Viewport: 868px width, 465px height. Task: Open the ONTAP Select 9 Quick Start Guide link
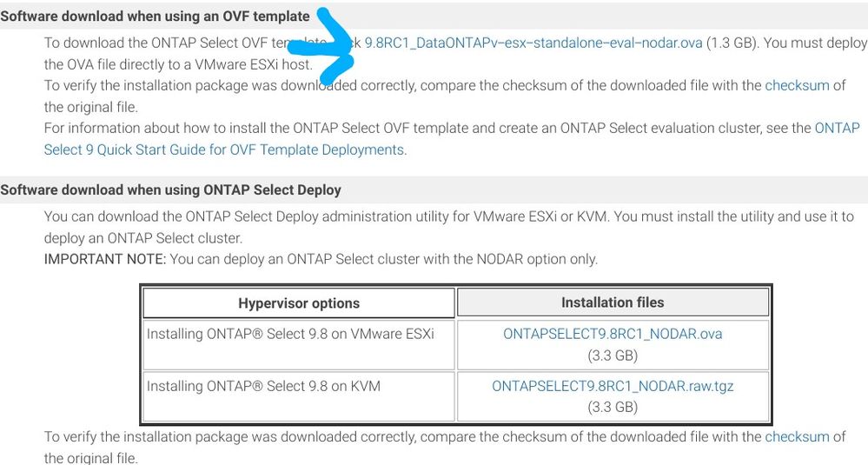point(224,149)
